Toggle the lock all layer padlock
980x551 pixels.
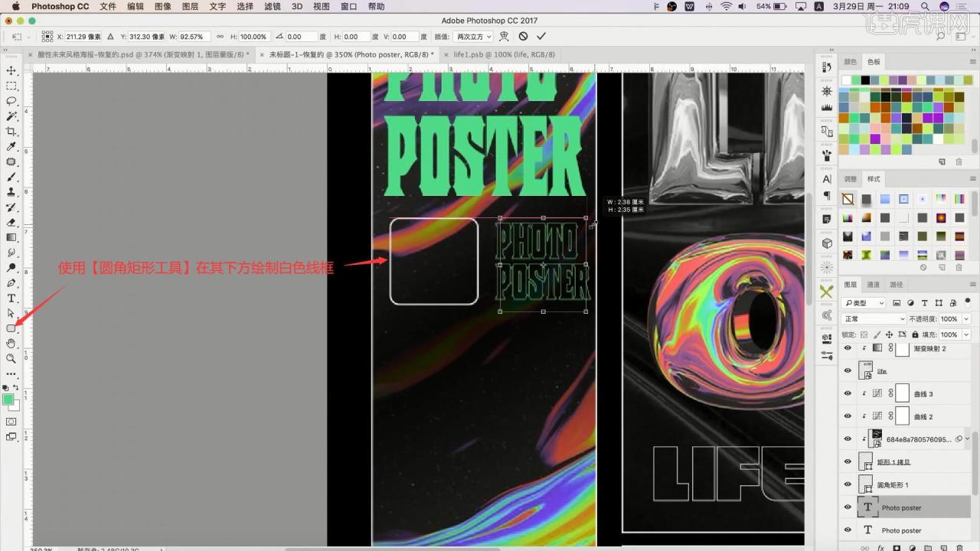914,334
